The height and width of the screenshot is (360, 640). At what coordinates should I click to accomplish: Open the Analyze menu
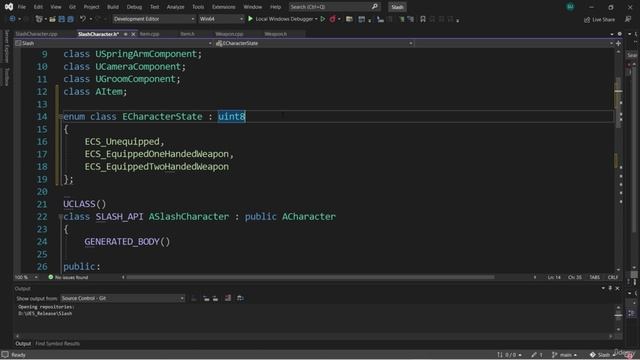175,7
